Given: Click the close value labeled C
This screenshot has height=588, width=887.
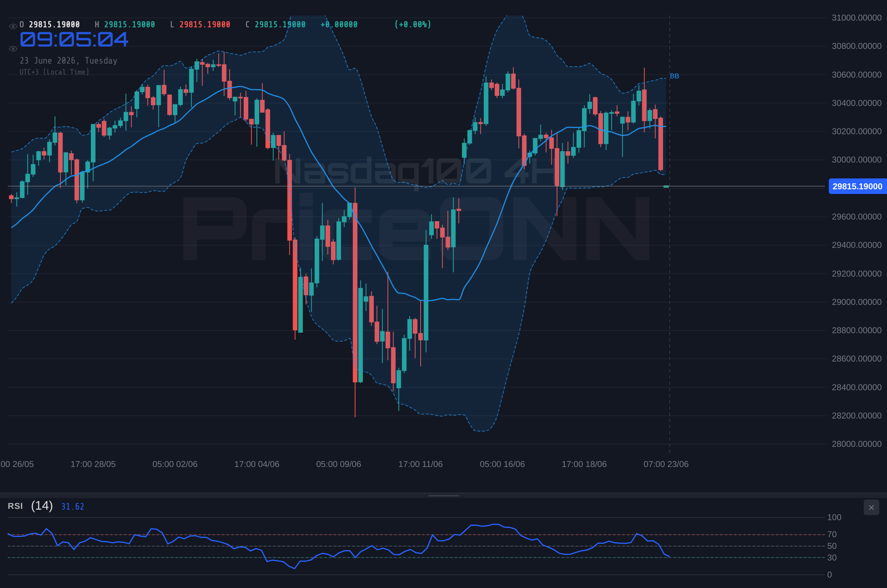Looking at the screenshot, I should point(280,24).
